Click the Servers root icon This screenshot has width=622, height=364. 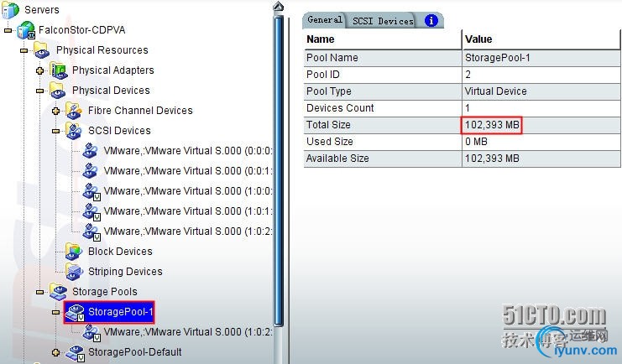pos(10,10)
